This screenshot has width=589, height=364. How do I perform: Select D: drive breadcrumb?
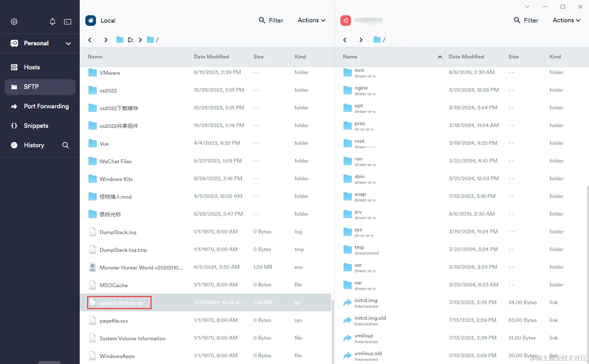click(125, 40)
